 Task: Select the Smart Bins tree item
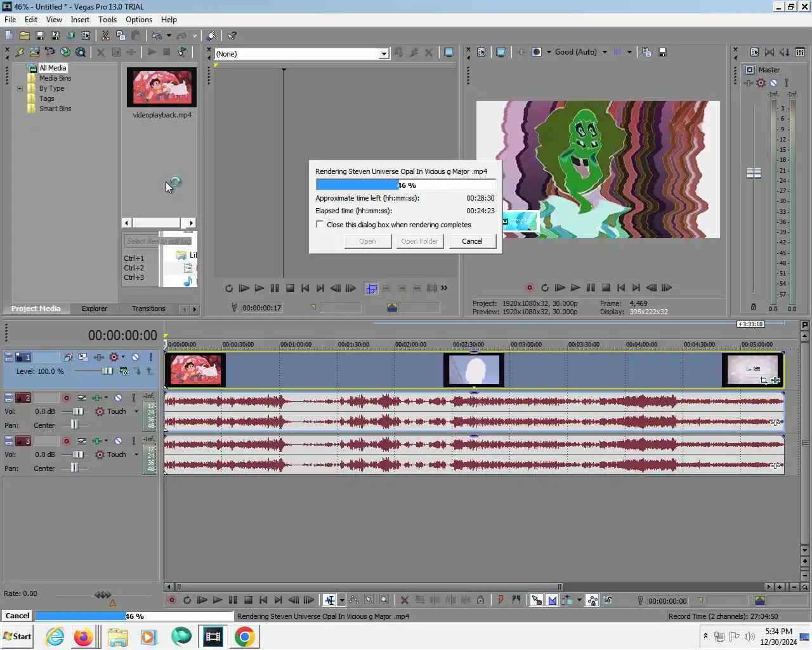(x=55, y=109)
